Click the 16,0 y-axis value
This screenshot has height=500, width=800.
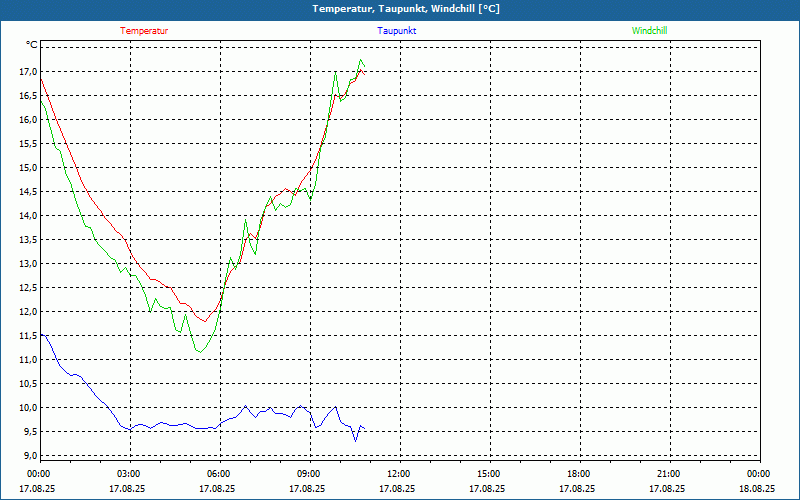28,119
